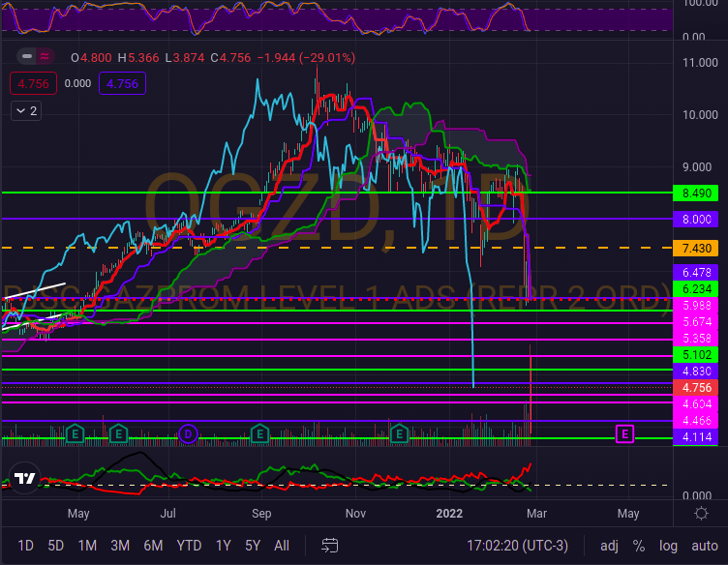
Task: Select the 3M date range
Action: 120,546
